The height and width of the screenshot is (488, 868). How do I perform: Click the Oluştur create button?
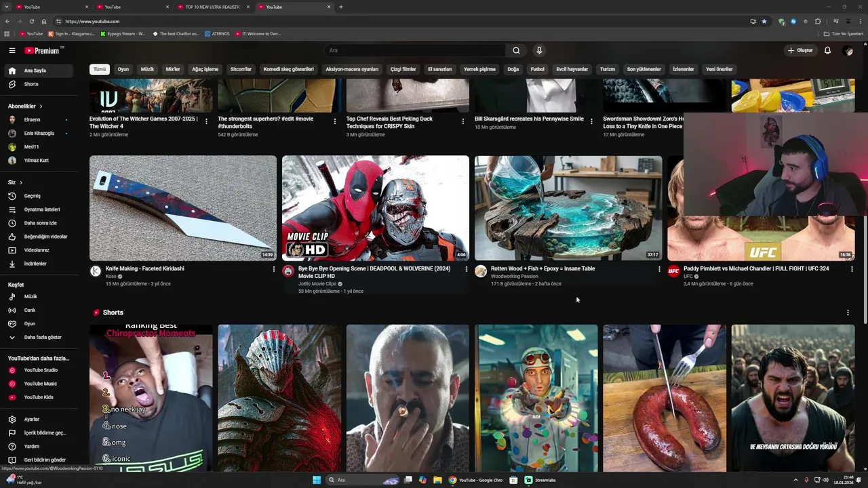pyautogui.click(x=800, y=50)
